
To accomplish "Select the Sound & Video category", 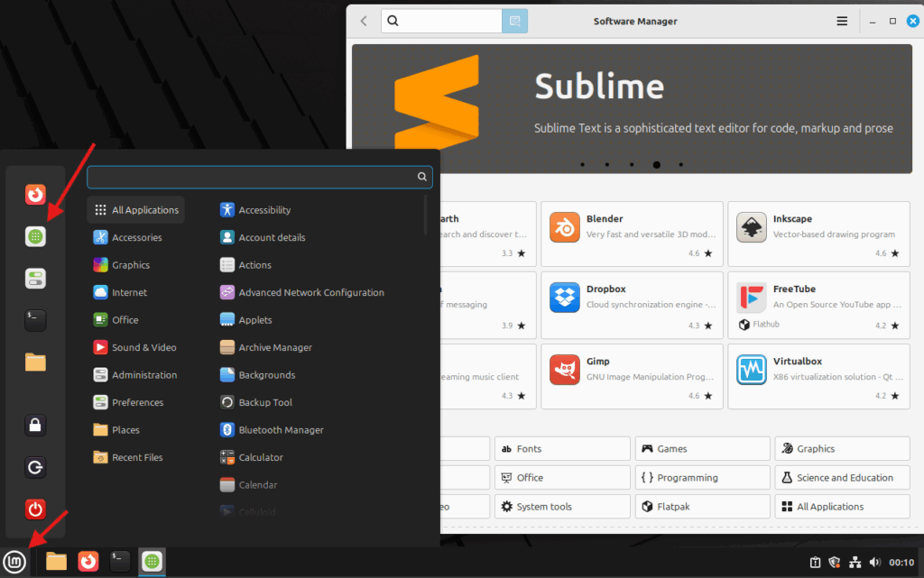I will pos(136,347).
